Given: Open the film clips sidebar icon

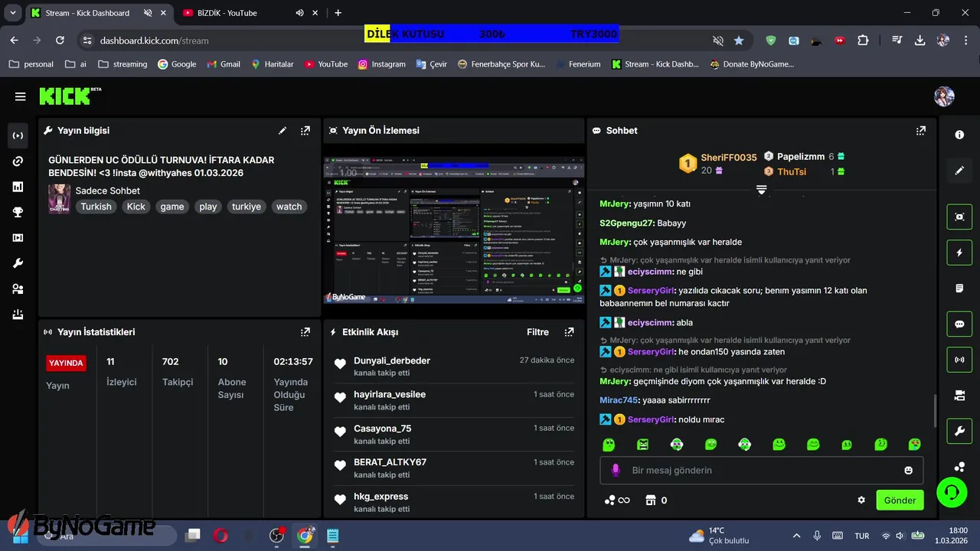Looking at the screenshot, I should [18, 238].
